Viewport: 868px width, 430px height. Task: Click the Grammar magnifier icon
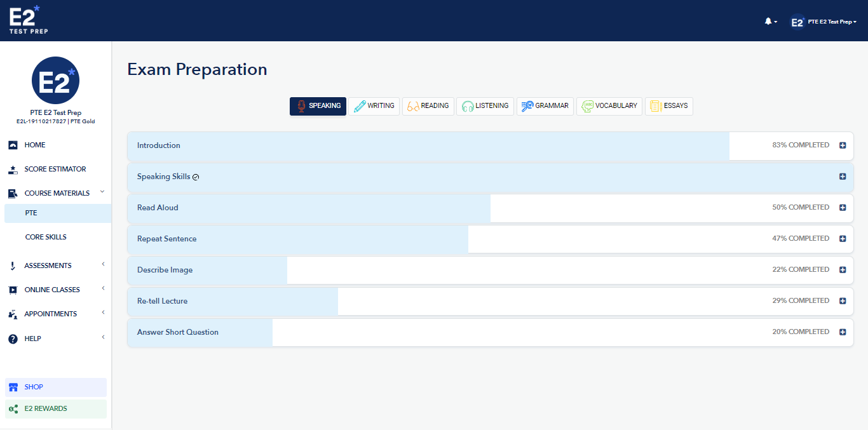tap(527, 105)
